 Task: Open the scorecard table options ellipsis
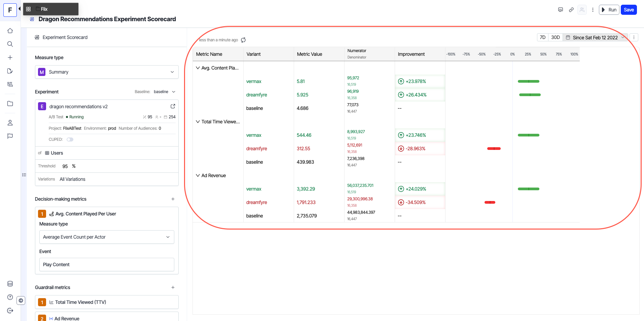(x=634, y=37)
